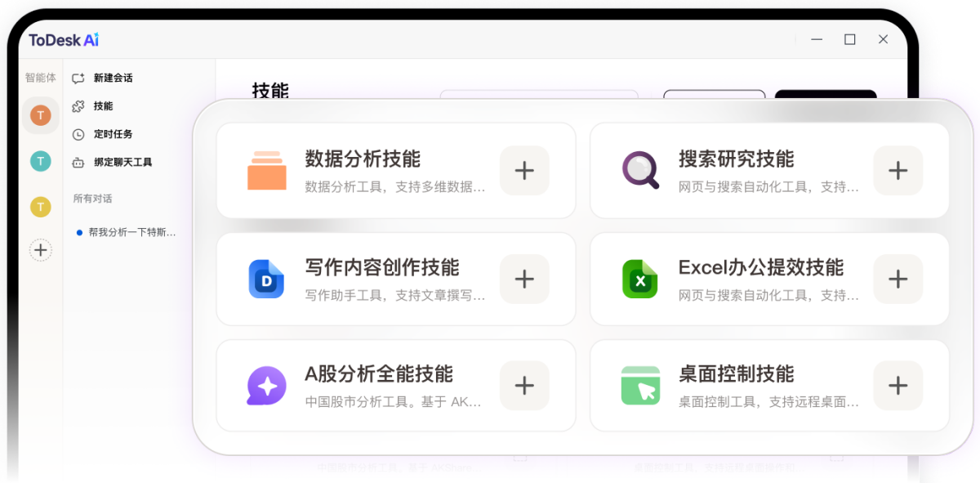The height and width of the screenshot is (483, 980).
Task: Add the Excel办公提效技能 skill with plus
Action: click(898, 279)
